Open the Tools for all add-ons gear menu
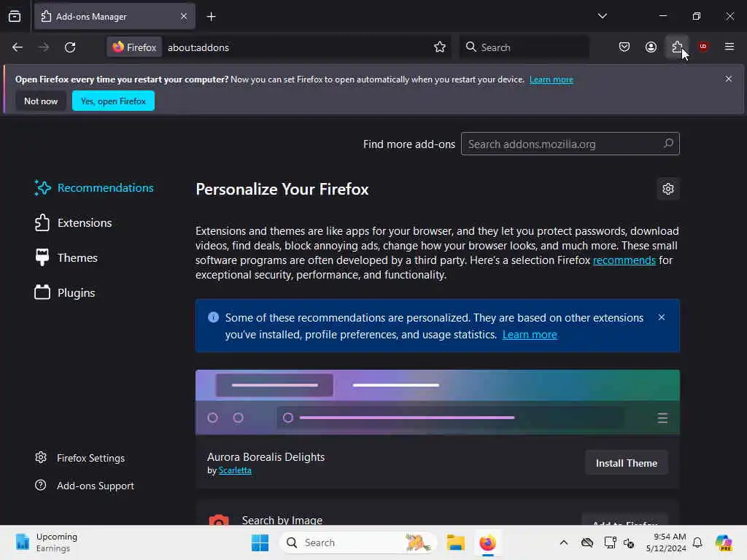 [668, 189]
